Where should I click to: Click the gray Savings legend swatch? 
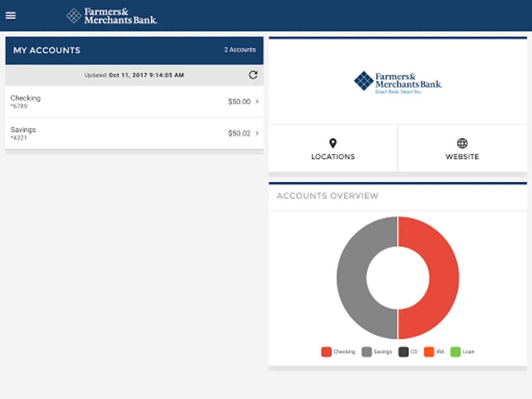tap(367, 352)
